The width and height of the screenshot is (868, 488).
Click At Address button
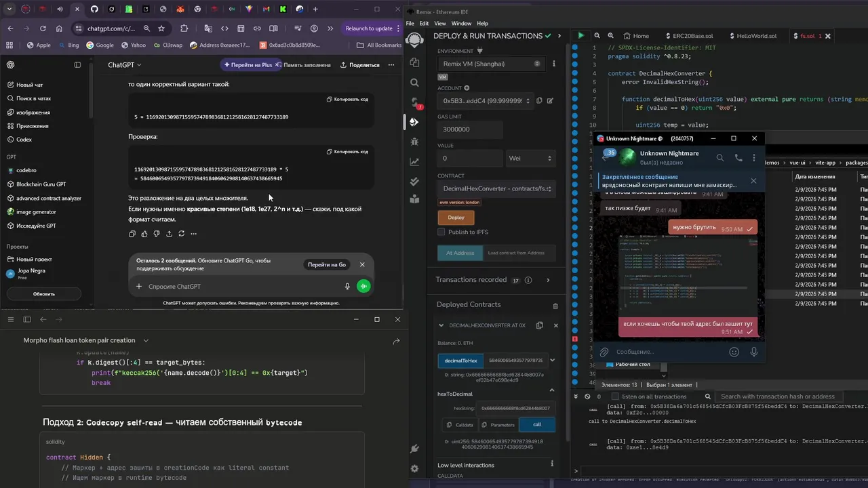tap(460, 253)
